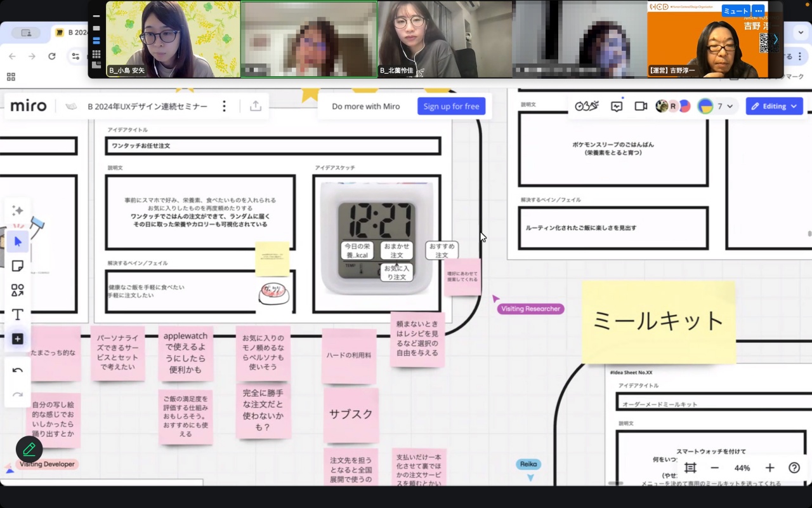The height and width of the screenshot is (508, 812).
Task: Open browser site settings icon
Action: click(75, 57)
